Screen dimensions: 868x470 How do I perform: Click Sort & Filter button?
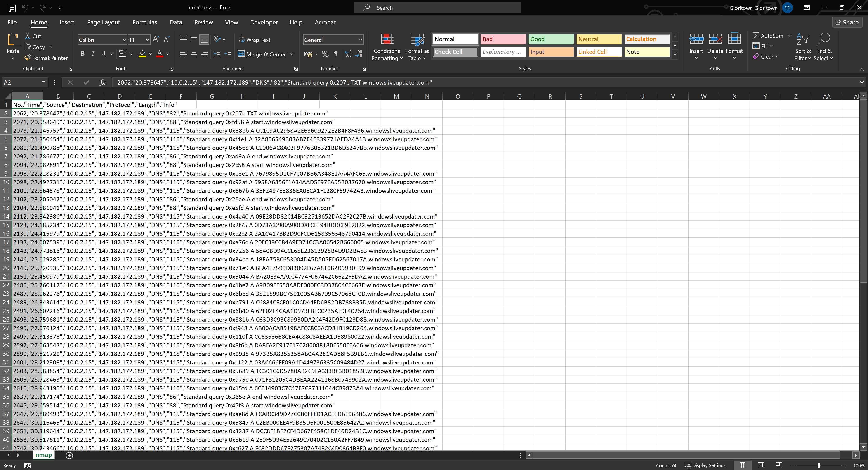(x=803, y=47)
